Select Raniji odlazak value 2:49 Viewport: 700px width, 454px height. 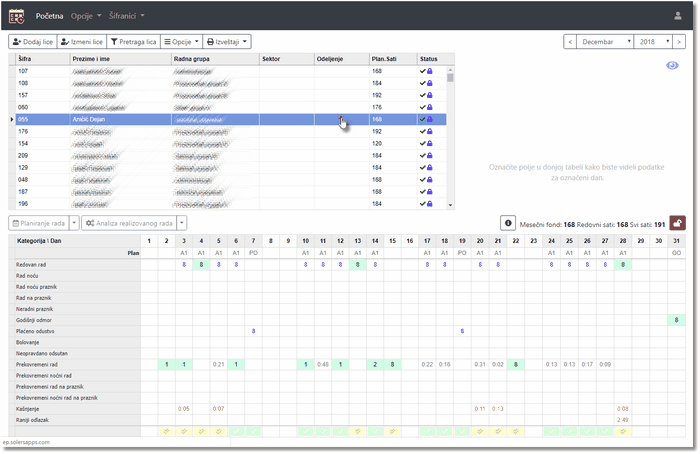click(x=623, y=420)
